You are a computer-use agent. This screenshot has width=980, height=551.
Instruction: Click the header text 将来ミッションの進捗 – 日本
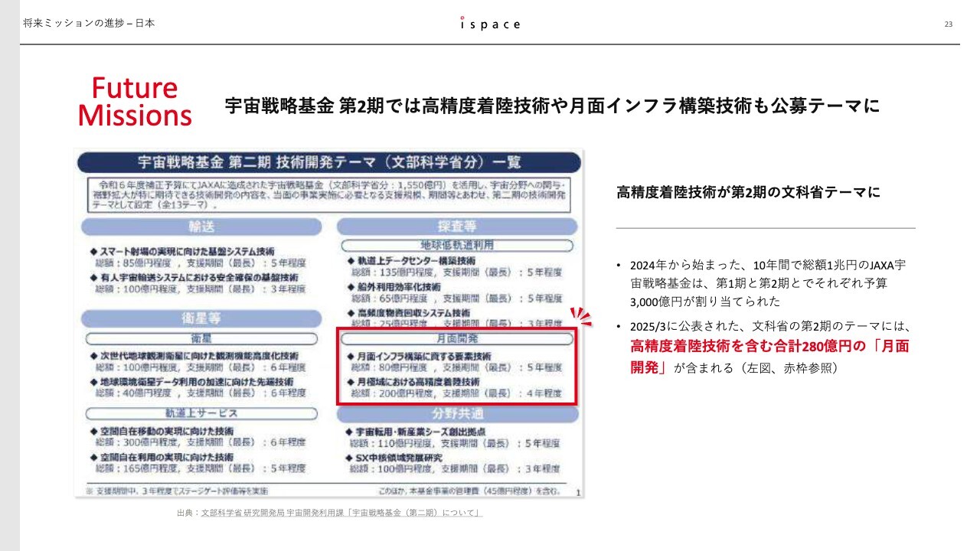coord(90,23)
